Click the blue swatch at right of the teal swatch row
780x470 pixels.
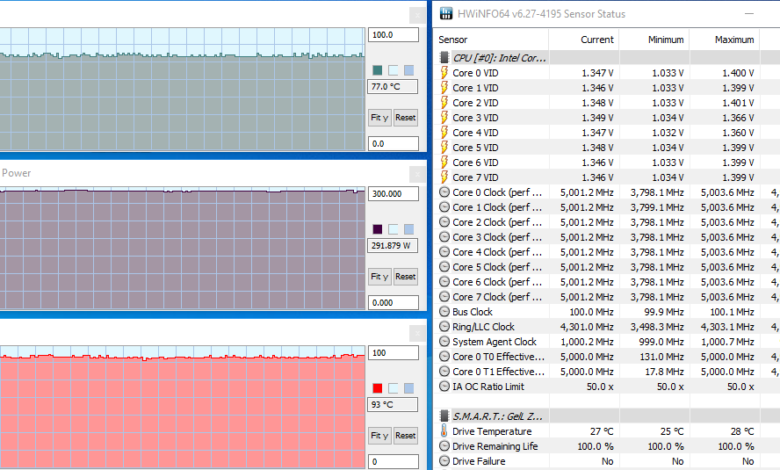409,70
